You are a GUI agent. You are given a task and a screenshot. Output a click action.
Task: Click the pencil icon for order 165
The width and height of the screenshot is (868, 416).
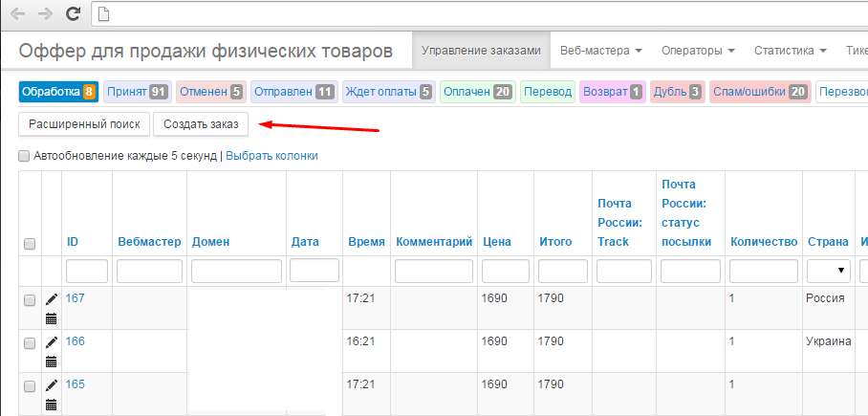(52, 385)
